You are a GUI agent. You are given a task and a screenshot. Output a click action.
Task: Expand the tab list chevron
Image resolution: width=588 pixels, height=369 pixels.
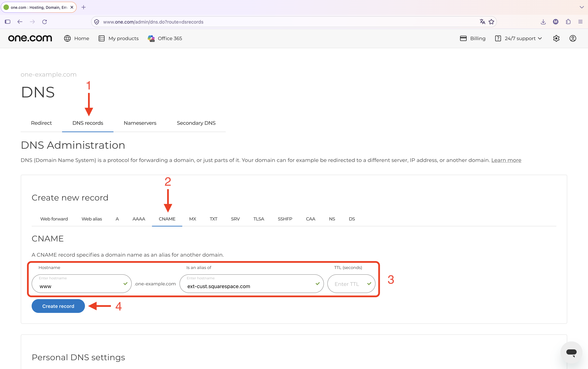click(x=582, y=7)
